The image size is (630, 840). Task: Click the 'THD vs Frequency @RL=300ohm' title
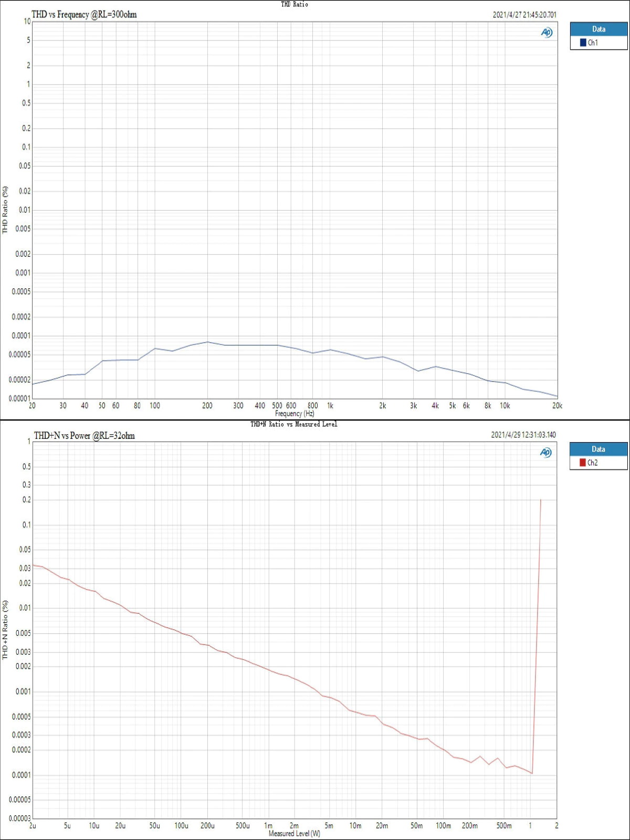coord(84,15)
